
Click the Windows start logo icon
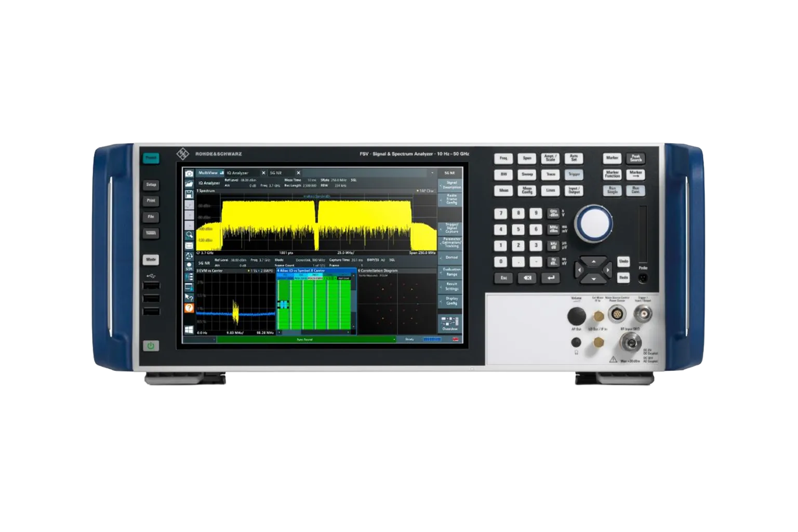189,330
